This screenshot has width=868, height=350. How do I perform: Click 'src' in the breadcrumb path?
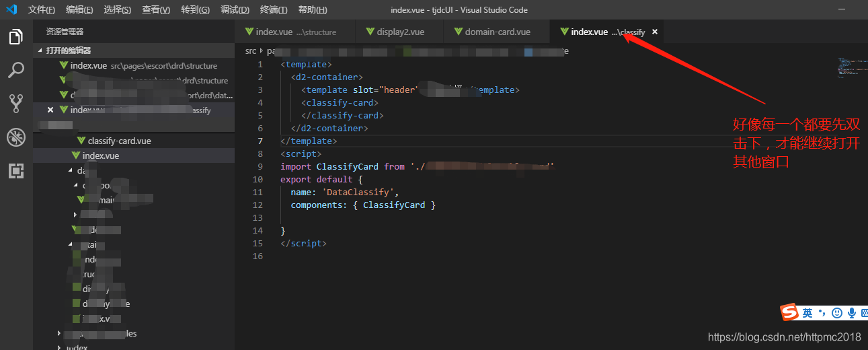tap(251, 50)
